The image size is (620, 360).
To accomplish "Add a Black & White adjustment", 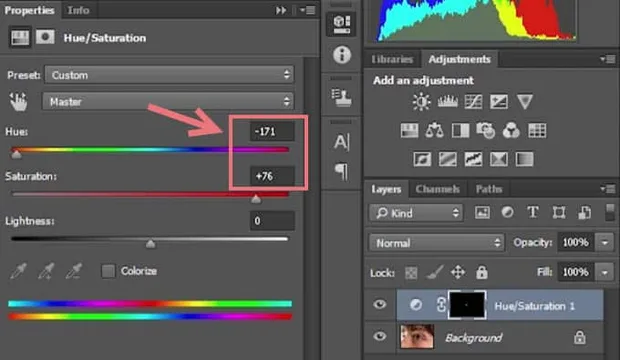I will tap(460, 131).
